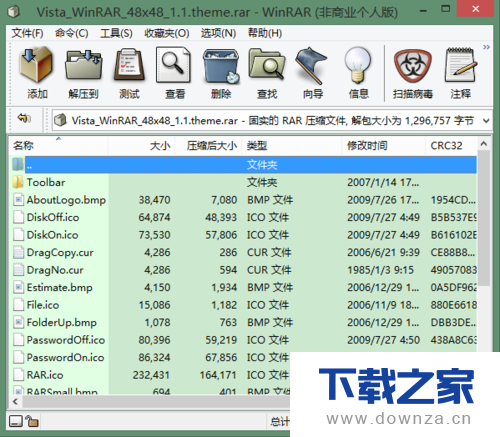The height and width of the screenshot is (437, 500).
Task: Select the File.ico file name
Action: pos(43,305)
